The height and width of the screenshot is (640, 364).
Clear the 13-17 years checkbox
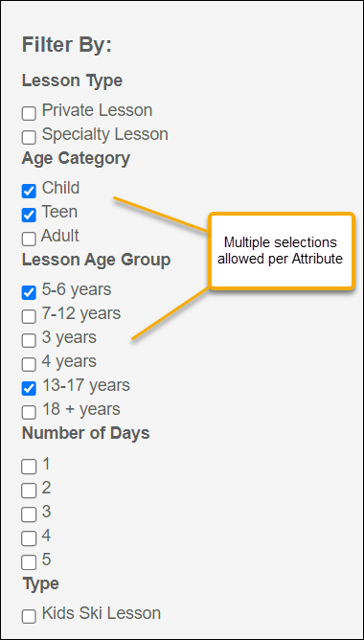point(29,389)
